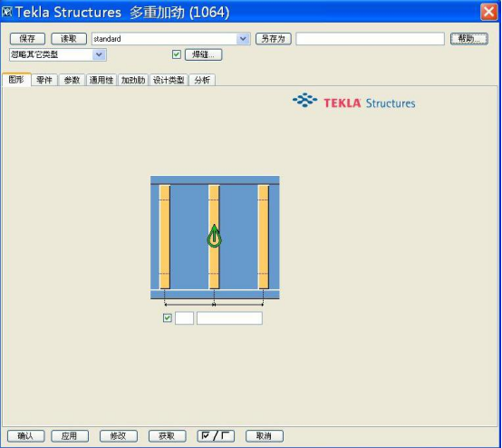Close the Tekla Structures dialog window

pos(488,12)
